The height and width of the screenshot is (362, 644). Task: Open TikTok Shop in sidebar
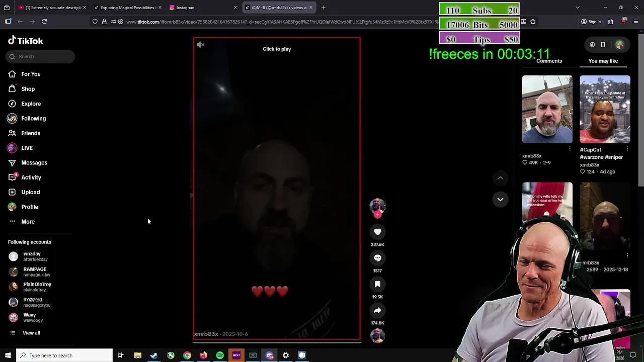(28, 89)
